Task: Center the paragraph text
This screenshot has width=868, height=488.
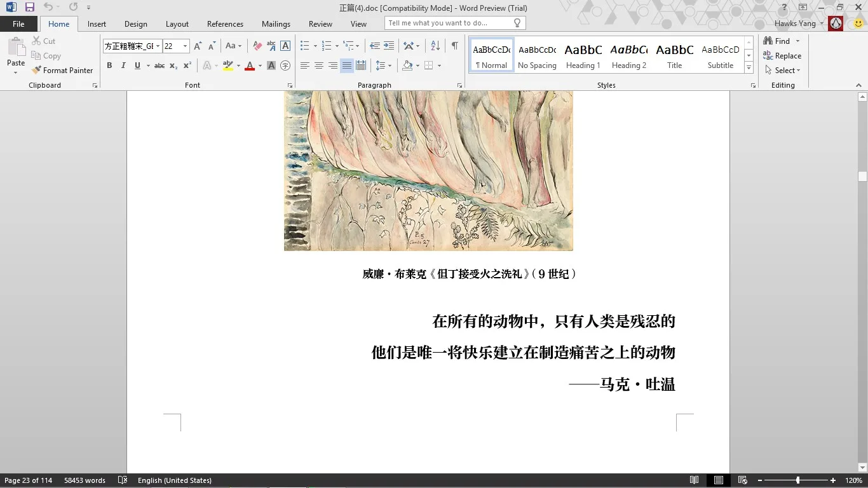Action: (x=319, y=65)
